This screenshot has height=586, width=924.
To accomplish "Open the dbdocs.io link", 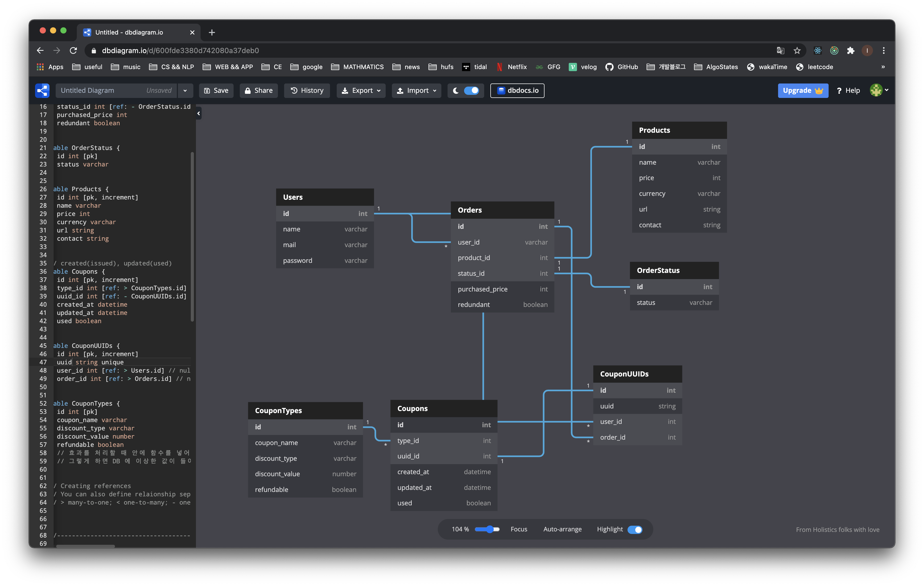I will (517, 90).
